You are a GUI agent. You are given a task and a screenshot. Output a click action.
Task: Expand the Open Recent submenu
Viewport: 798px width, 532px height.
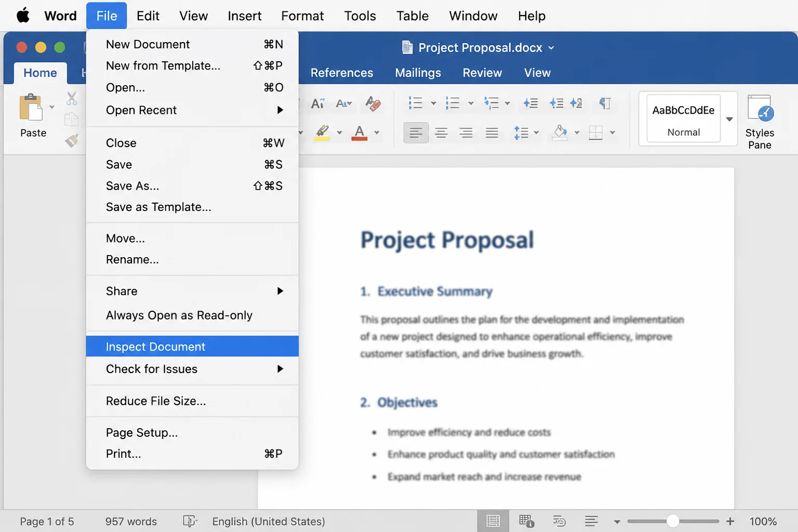point(192,110)
